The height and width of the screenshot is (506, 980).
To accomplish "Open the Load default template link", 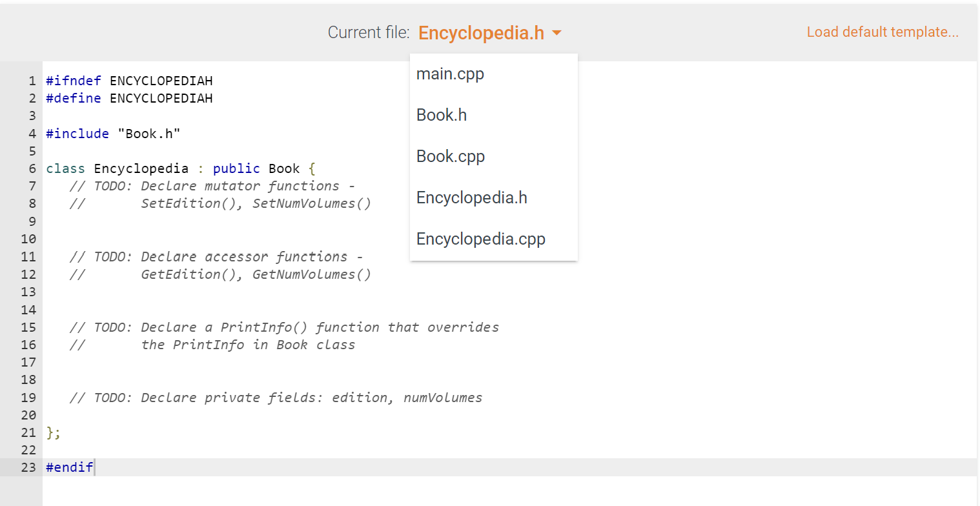I will 883,32.
